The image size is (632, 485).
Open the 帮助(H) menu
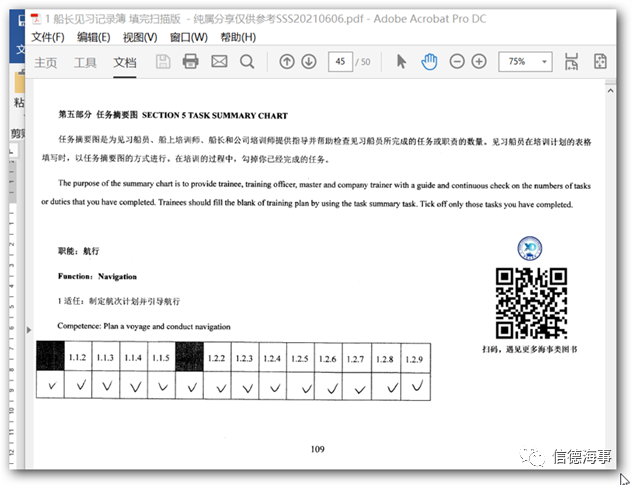pyautogui.click(x=238, y=37)
